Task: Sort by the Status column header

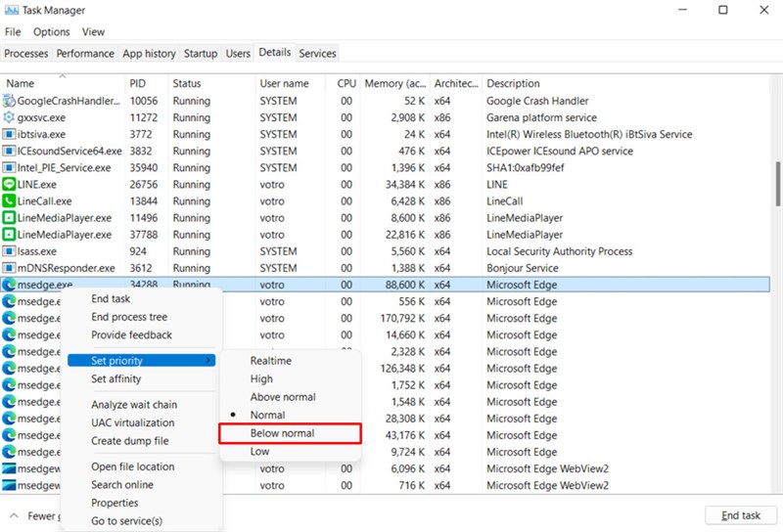Action: click(x=211, y=83)
